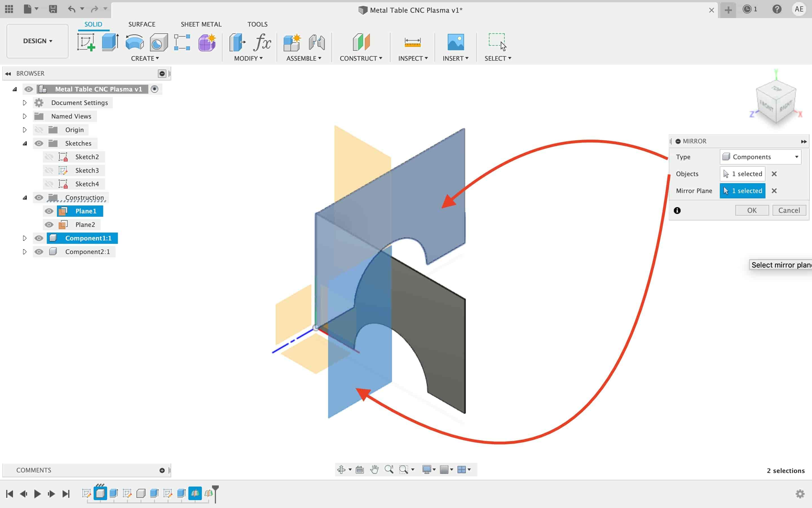This screenshot has height=508, width=812.
Task: Confirm Mirror with OK
Action: coord(752,210)
